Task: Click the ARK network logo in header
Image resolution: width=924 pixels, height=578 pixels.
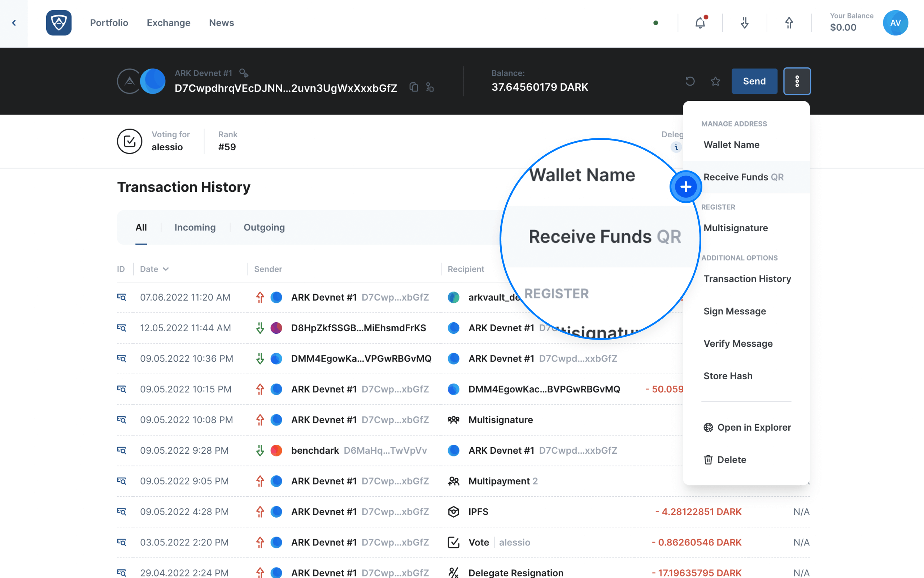Action: click(x=130, y=81)
